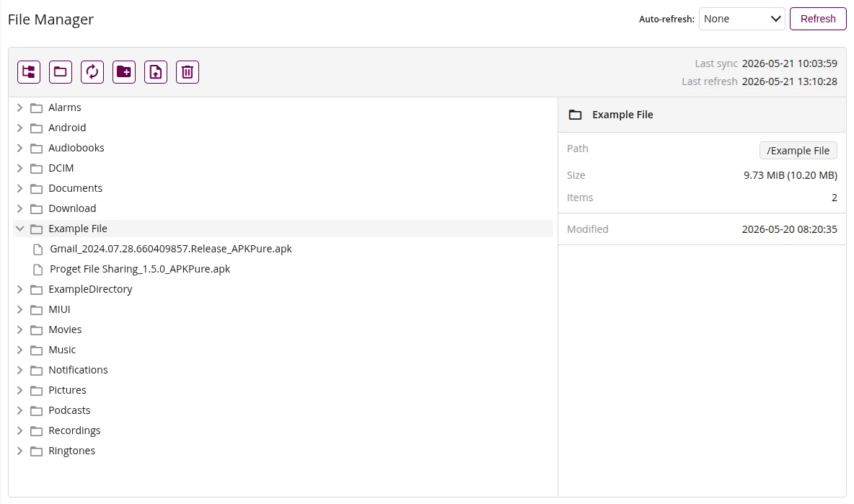
Task: Select the Pictures folder name
Action: tap(67, 389)
